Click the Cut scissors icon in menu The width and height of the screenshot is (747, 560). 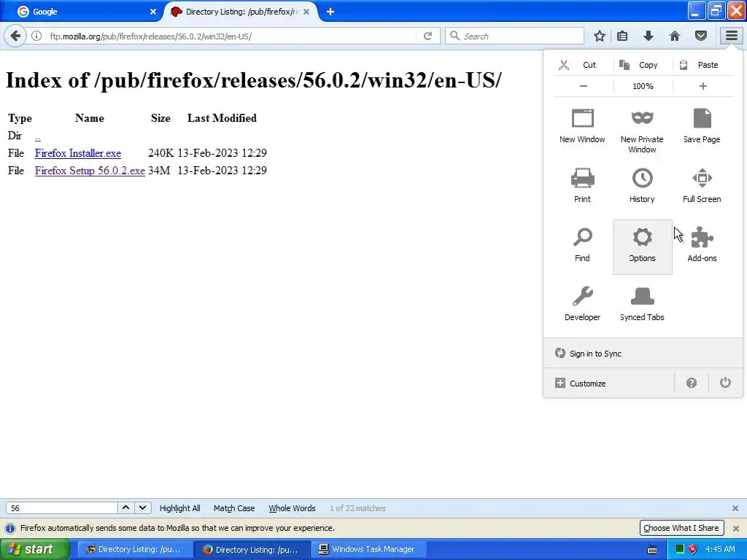[564, 65]
